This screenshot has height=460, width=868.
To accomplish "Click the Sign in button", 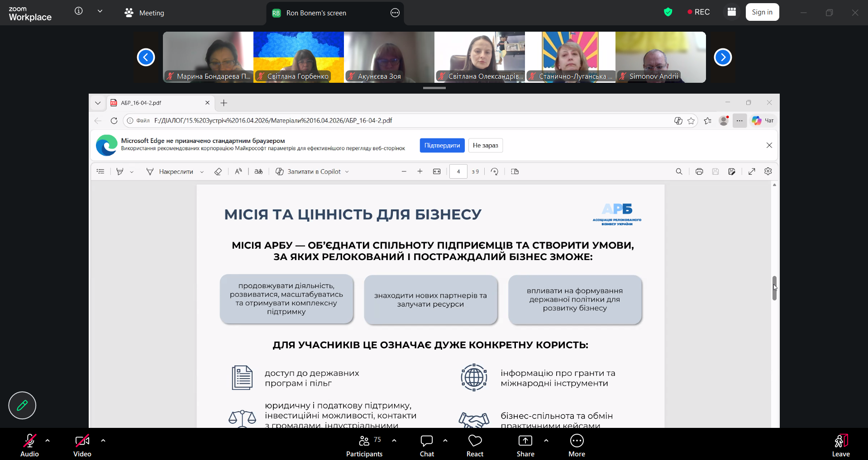I will pos(762,12).
